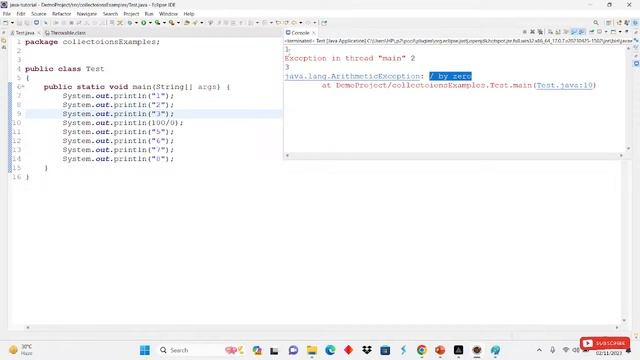Open the Navigate menu
This screenshot has height=360, width=640.
point(87,14)
